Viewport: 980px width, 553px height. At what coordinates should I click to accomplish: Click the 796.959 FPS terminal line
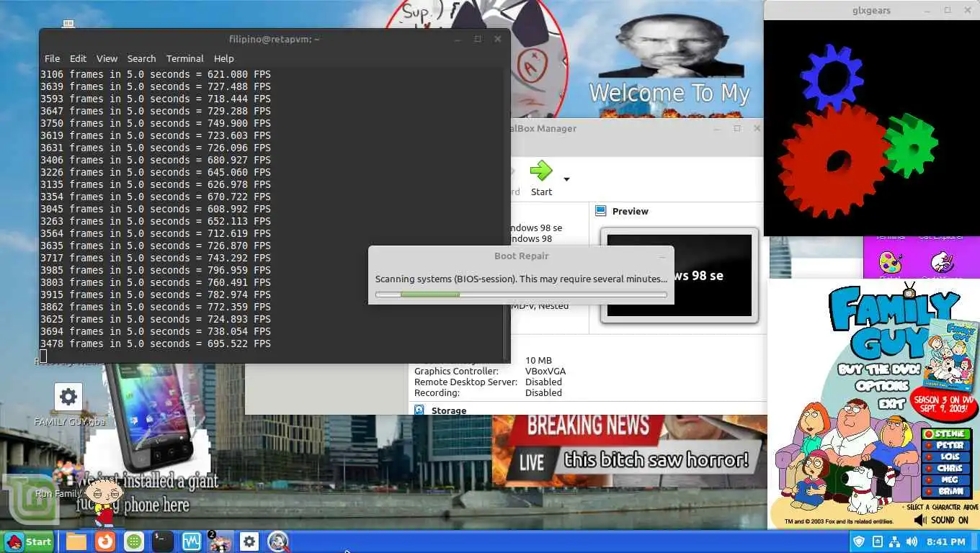click(x=156, y=270)
